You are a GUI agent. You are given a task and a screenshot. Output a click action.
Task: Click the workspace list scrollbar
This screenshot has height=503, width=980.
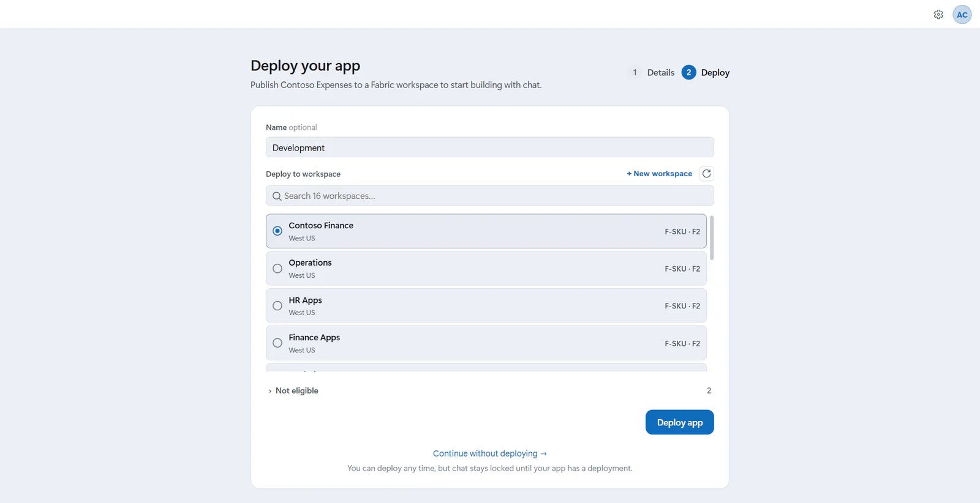point(712,238)
